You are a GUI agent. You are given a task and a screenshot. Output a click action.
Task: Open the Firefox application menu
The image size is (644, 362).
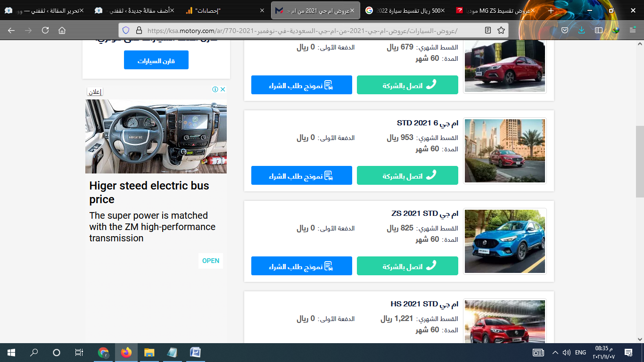point(633,30)
